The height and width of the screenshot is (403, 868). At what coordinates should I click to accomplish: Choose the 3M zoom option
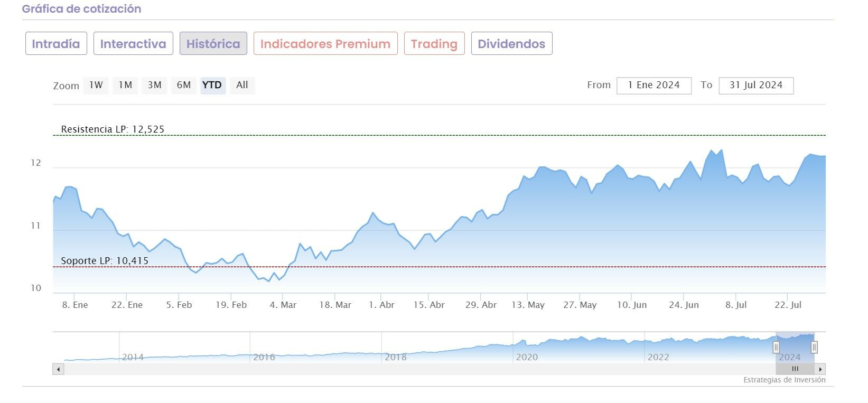pyautogui.click(x=154, y=85)
